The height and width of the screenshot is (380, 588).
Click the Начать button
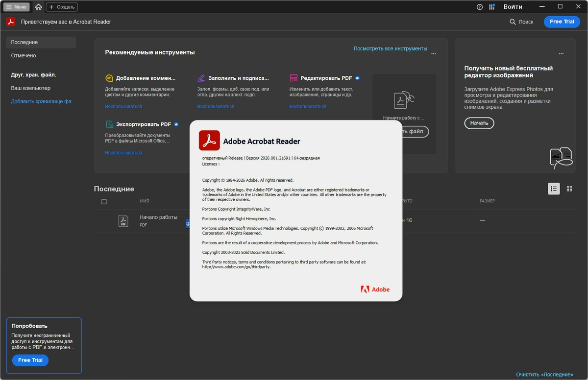(479, 123)
